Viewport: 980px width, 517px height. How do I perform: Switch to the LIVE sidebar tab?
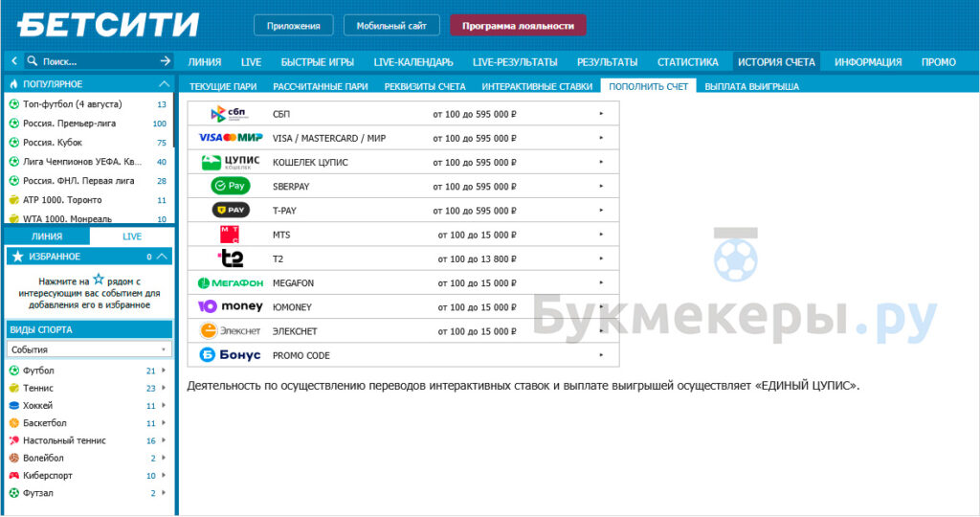pos(132,236)
